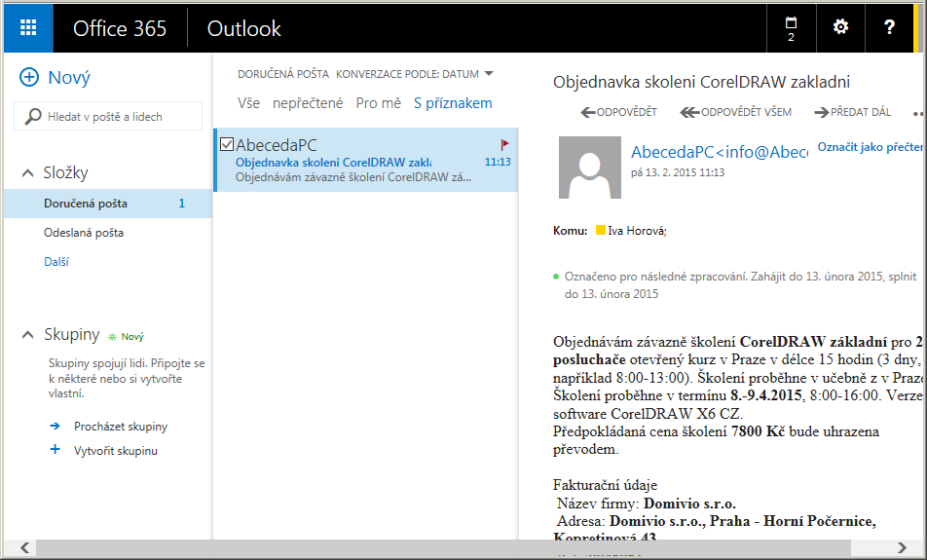Screen dimensions: 927x560
Task: Focus the Hledat v poště a lidech field
Action: click(x=108, y=117)
